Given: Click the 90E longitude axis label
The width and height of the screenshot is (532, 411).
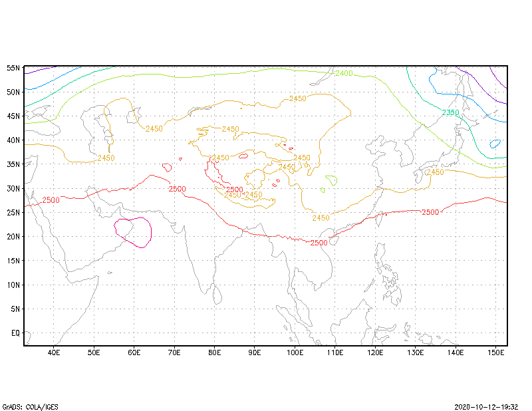Looking at the screenshot, I should coord(255,352).
